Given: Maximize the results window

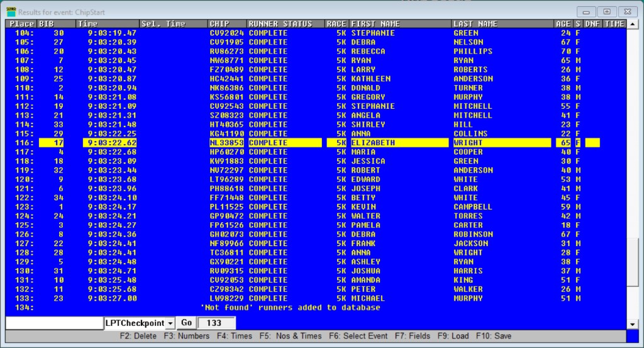Looking at the screenshot, I should click(607, 12).
